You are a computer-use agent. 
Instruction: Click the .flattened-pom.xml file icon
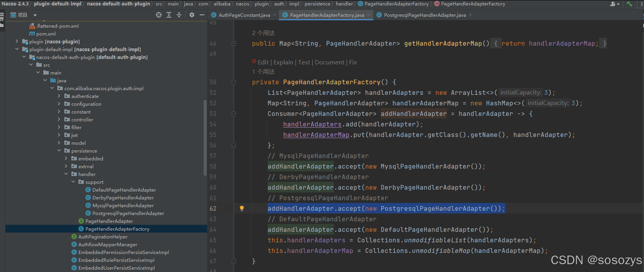pos(32,26)
